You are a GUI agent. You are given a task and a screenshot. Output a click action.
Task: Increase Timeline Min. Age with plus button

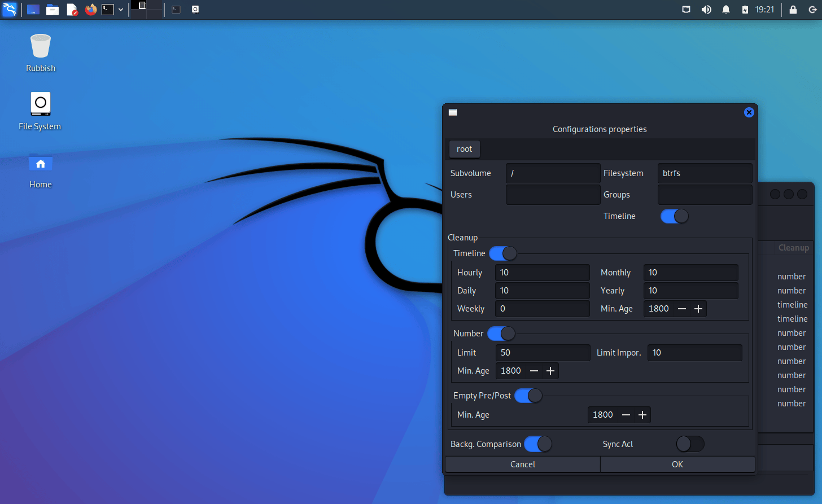point(698,309)
